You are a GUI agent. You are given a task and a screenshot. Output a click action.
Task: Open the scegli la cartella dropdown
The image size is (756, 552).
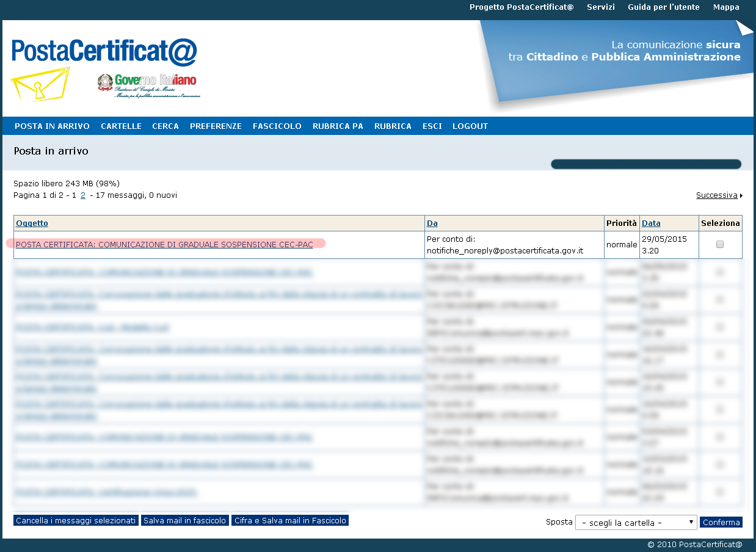pos(636,523)
